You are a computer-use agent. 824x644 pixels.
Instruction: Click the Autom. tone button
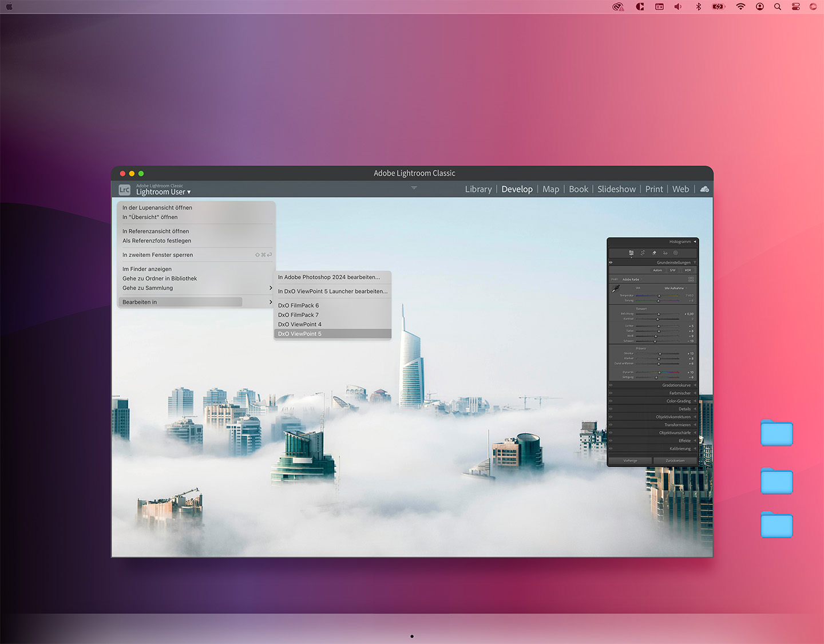pyautogui.click(x=657, y=270)
